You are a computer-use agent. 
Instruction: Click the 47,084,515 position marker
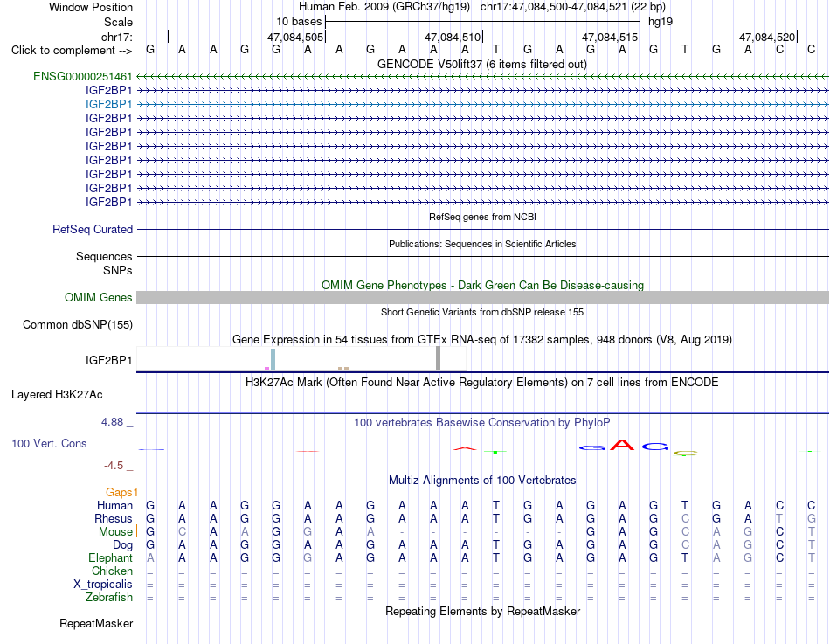[x=610, y=37]
